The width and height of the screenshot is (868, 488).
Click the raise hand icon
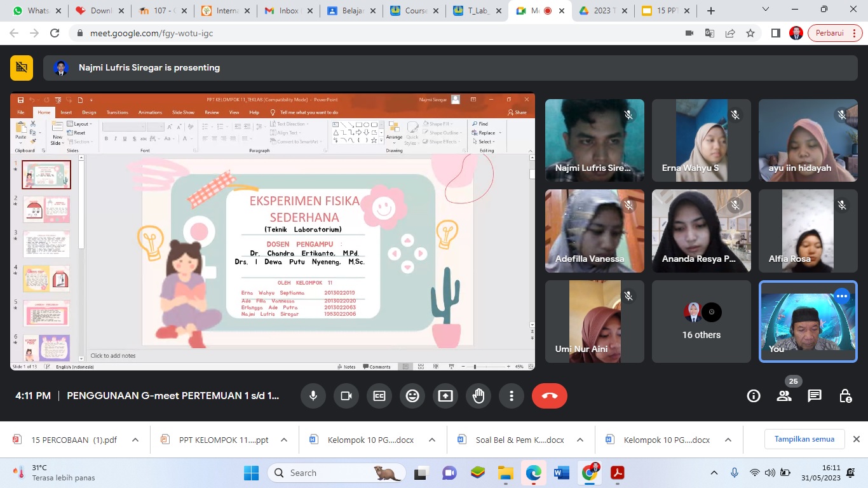pyautogui.click(x=478, y=396)
